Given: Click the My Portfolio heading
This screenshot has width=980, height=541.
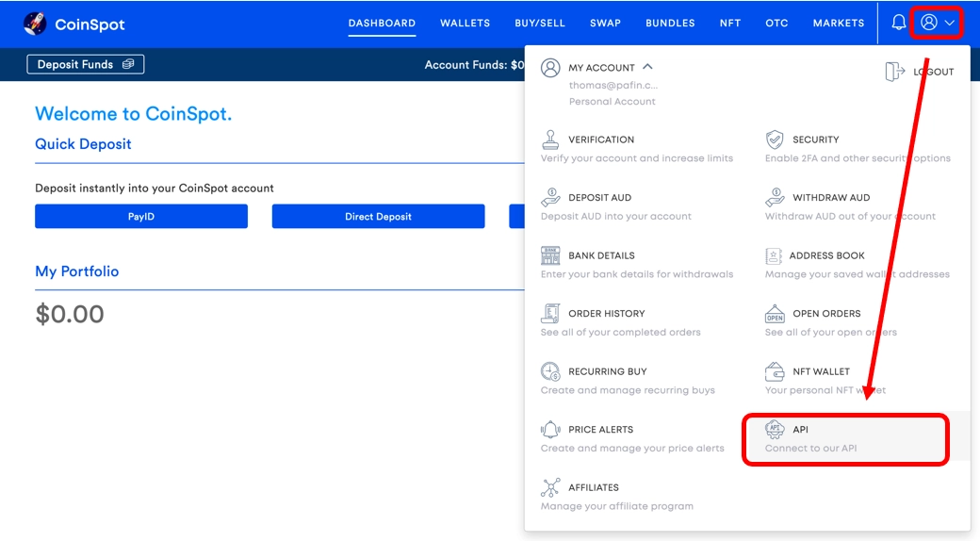Looking at the screenshot, I should 77,270.
